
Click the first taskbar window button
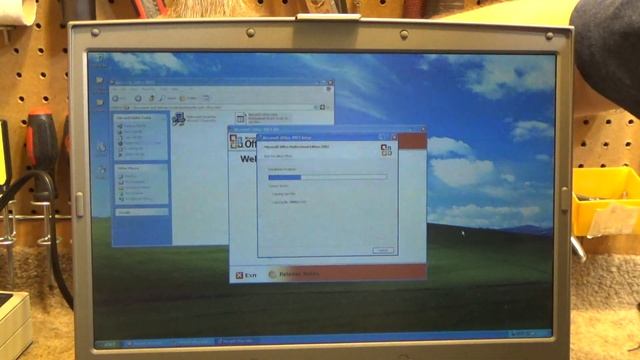[x=148, y=343]
